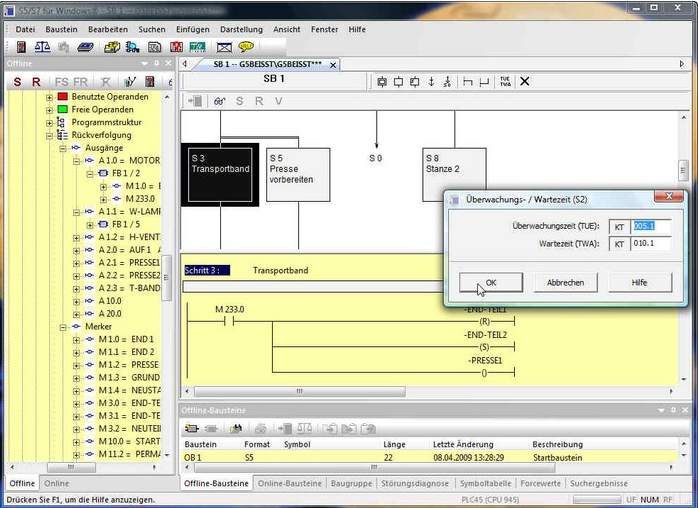Click Abbrechen in the Wartezeit dialog
Image resolution: width=698 pixels, height=508 pixels.
565,283
